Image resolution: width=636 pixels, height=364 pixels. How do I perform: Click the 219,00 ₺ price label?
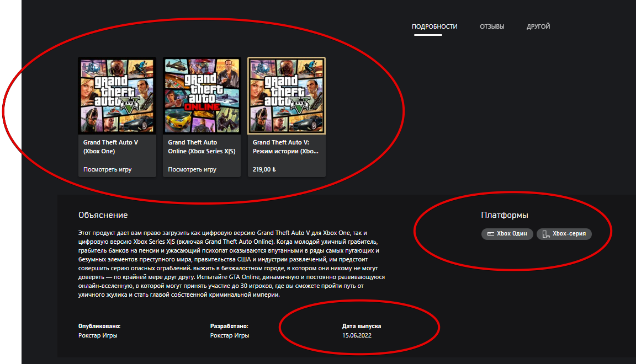pos(264,169)
